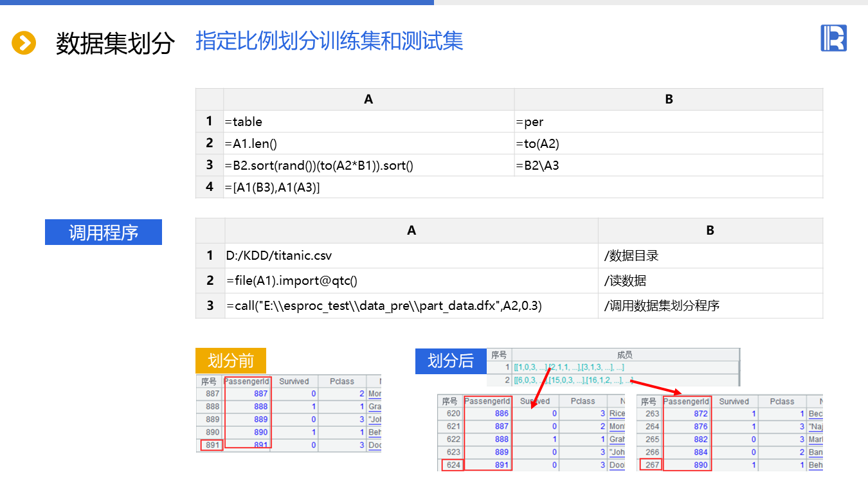Open the second member row starting with [[6,0,3
This screenshot has width=868, height=488.
[574, 381]
